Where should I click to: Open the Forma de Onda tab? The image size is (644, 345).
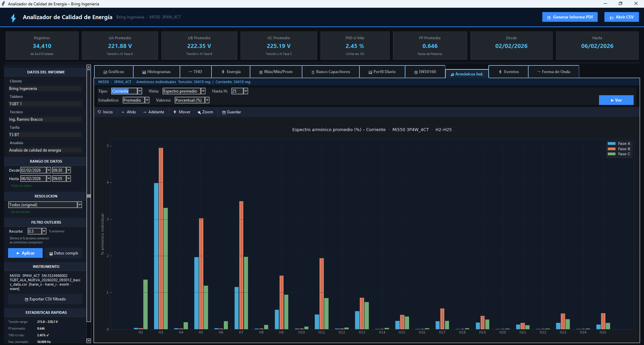point(553,71)
